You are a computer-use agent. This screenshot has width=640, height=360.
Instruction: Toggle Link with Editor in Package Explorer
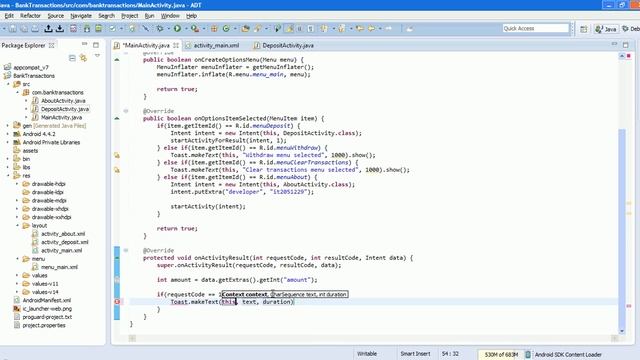click(x=83, y=58)
